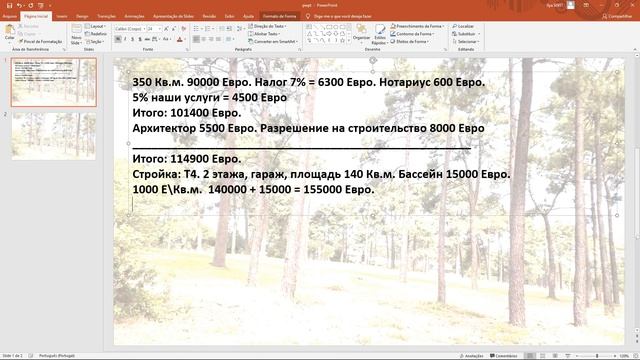Redo the last action
This screenshot has height=360, width=640.
click(x=31, y=5)
